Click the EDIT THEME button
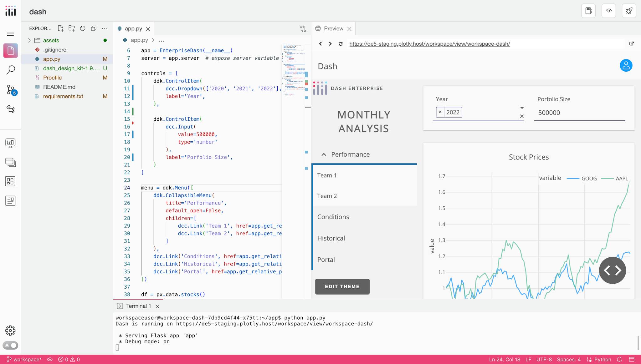 click(x=342, y=286)
